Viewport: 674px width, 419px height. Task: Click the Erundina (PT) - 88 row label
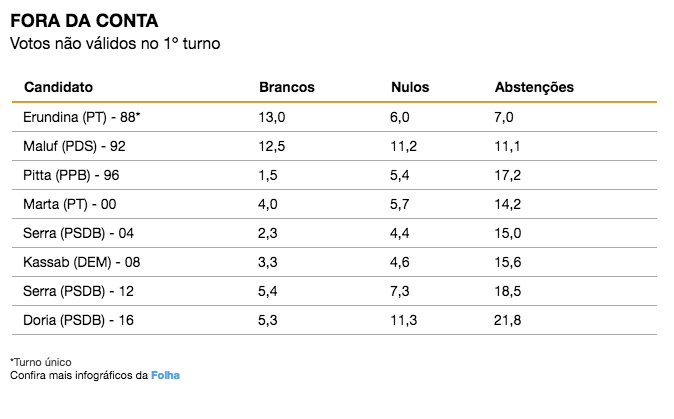tap(81, 117)
